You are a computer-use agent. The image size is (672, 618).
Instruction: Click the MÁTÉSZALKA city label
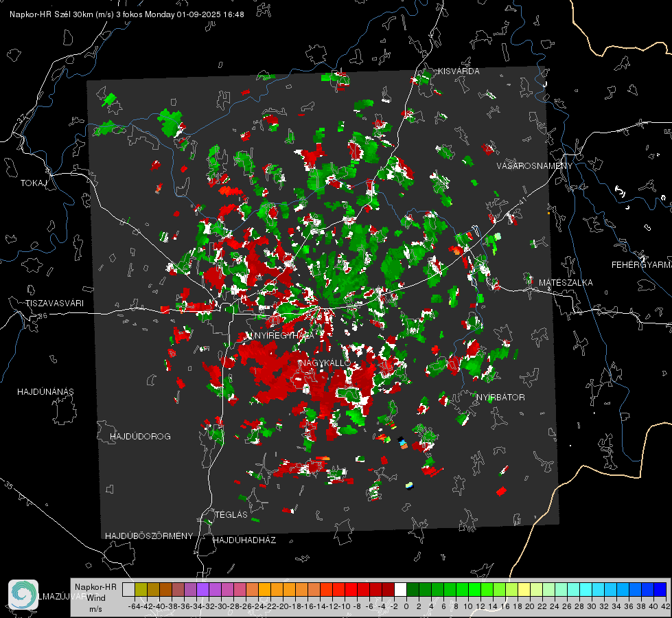tap(566, 283)
